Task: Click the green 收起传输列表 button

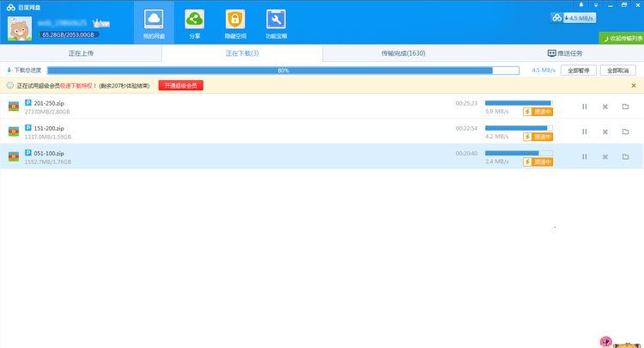Action: pos(622,38)
